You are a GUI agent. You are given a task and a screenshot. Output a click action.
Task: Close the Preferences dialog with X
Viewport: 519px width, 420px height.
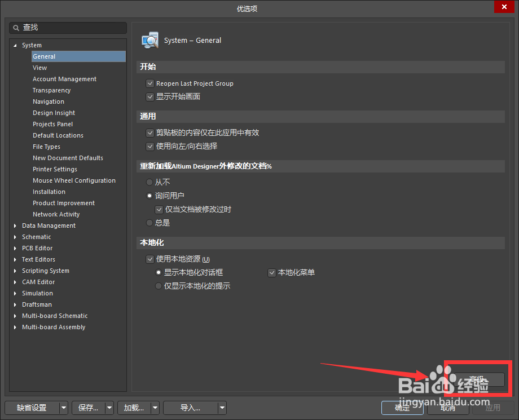(504, 7)
